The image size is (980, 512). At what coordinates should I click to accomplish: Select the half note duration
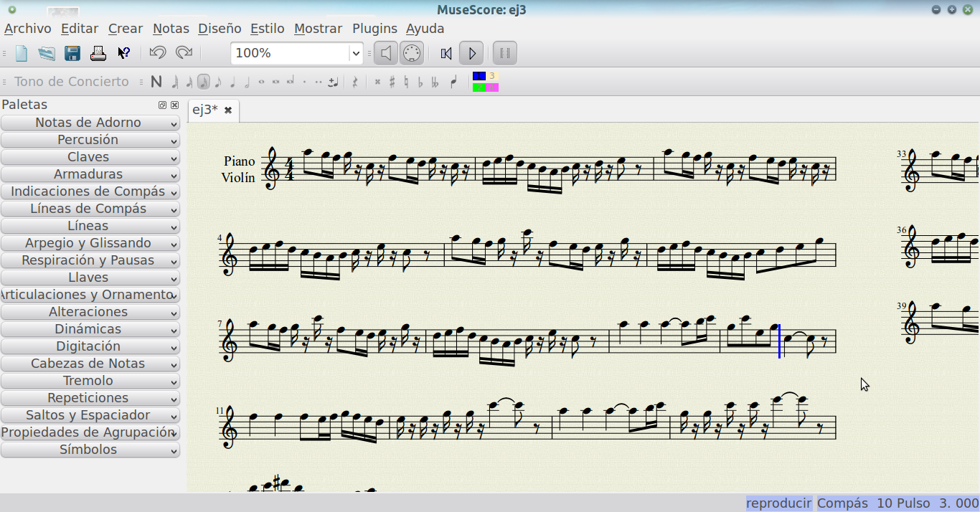247,82
